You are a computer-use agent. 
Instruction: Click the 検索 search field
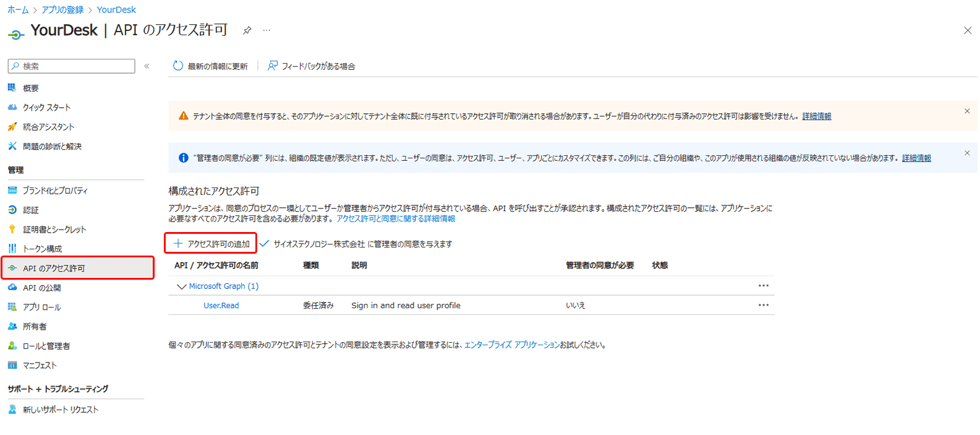(72, 66)
